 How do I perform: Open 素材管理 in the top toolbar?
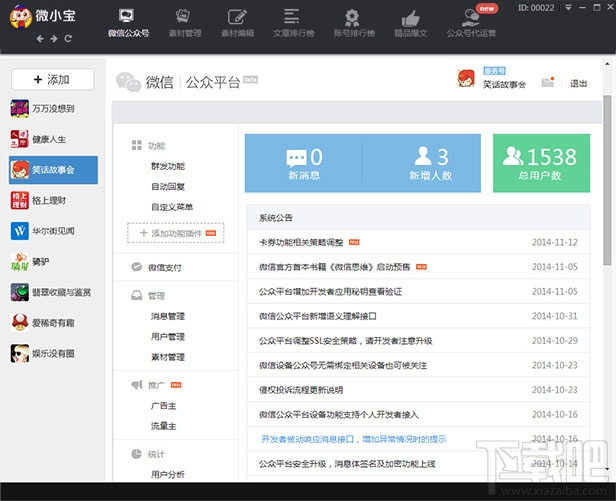pos(185,23)
